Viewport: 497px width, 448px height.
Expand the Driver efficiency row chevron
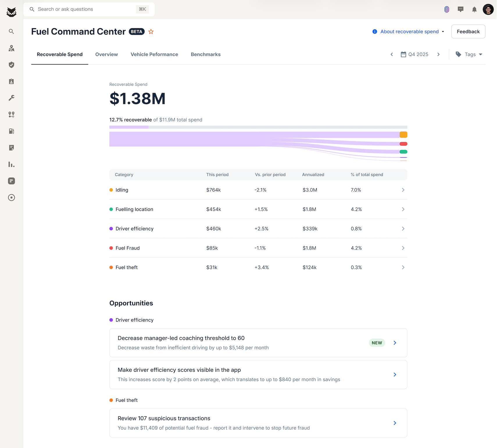[403, 229]
